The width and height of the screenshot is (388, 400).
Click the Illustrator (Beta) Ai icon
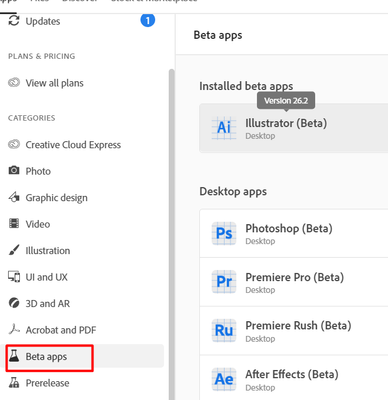tap(224, 128)
